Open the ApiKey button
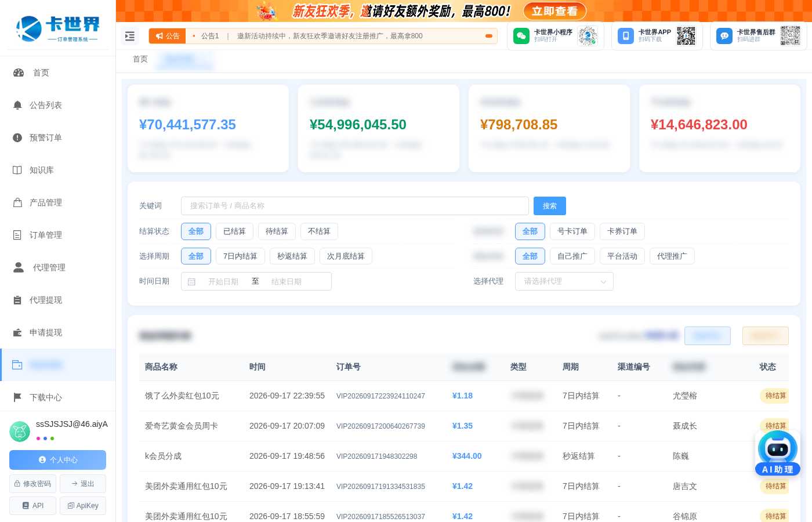Image resolution: width=812 pixels, height=522 pixels. click(83, 506)
